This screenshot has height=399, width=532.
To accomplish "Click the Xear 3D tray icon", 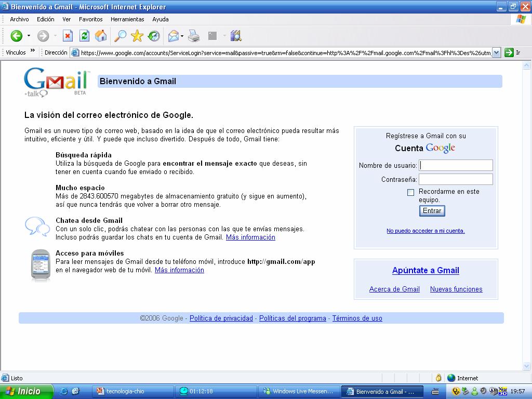I will (x=502, y=391).
